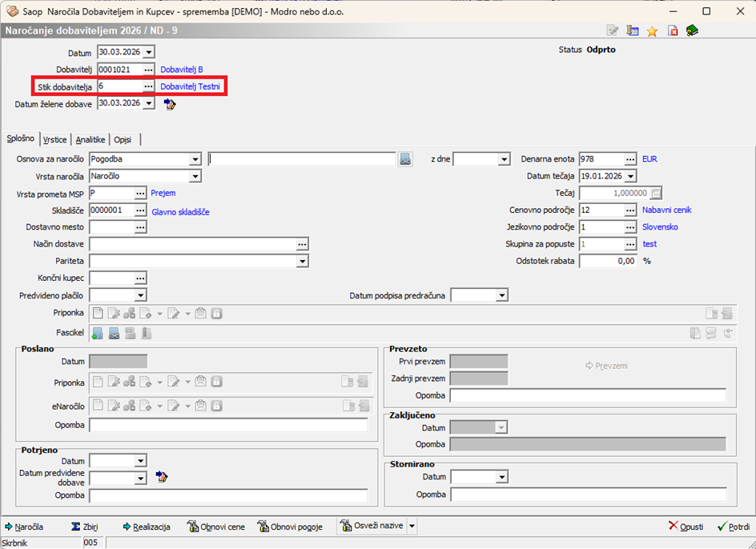The width and height of the screenshot is (756, 549).
Task: Click the lock icon in Poslano Priponka row
Action: point(217,383)
